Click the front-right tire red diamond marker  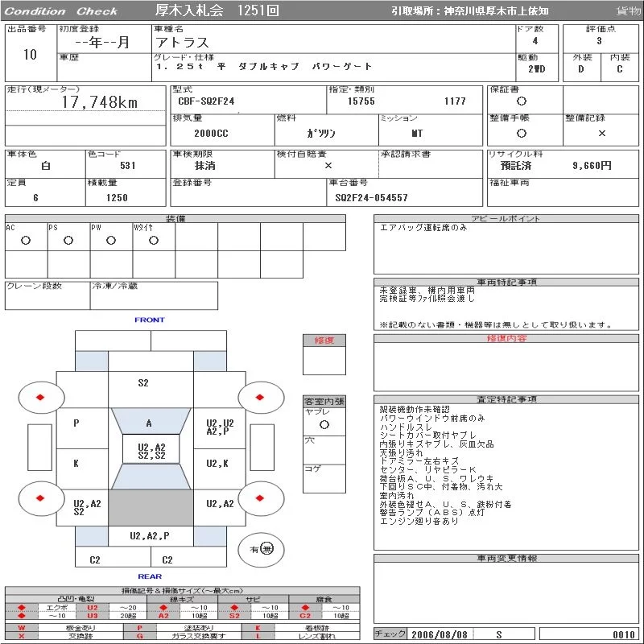pyautogui.click(x=259, y=397)
